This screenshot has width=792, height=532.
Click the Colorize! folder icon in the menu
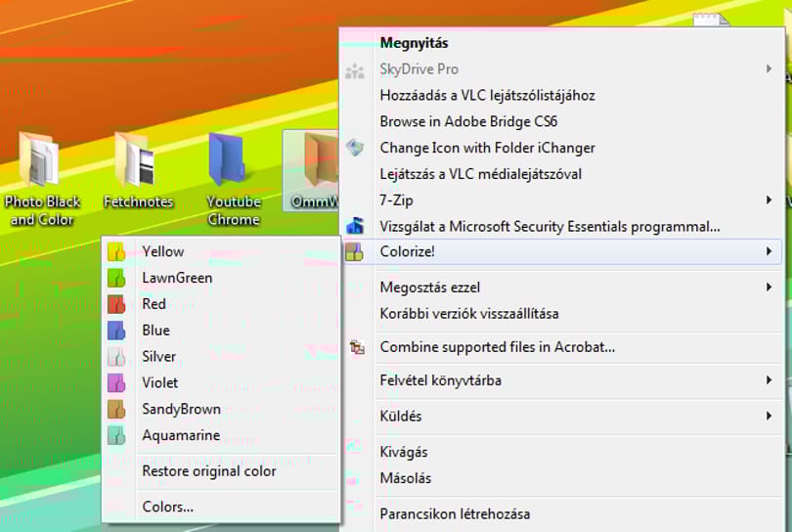tap(354, 251)
